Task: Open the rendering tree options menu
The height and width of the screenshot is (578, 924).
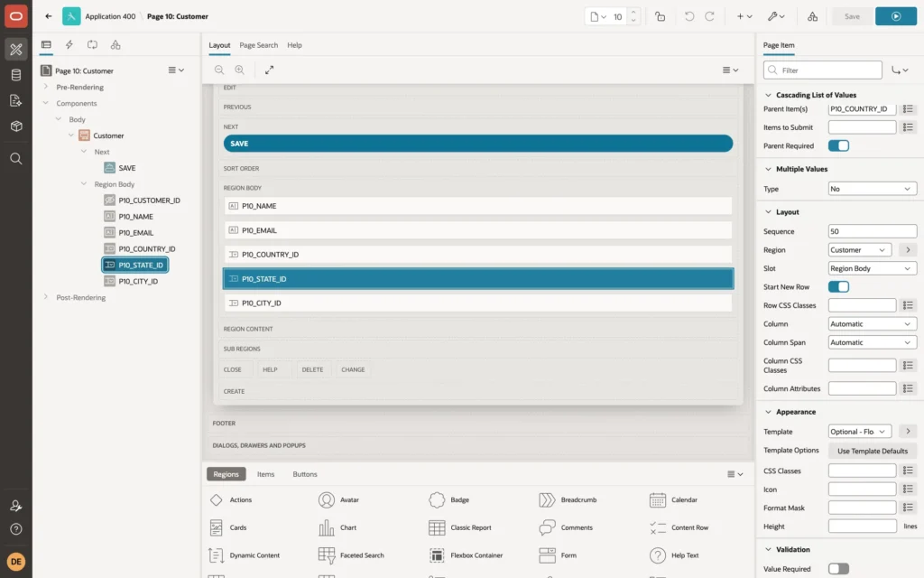Action: pyautogui.click(x=176, y=70)
